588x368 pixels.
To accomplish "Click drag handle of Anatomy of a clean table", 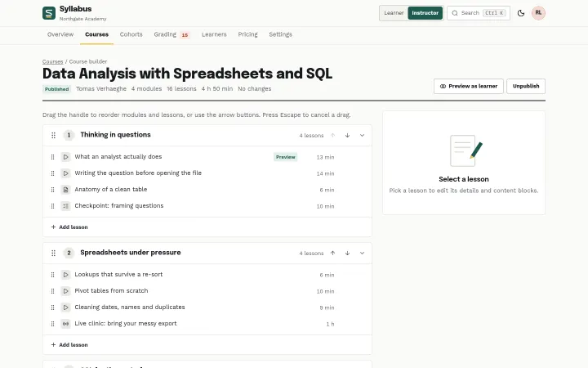I will [52, 190].
